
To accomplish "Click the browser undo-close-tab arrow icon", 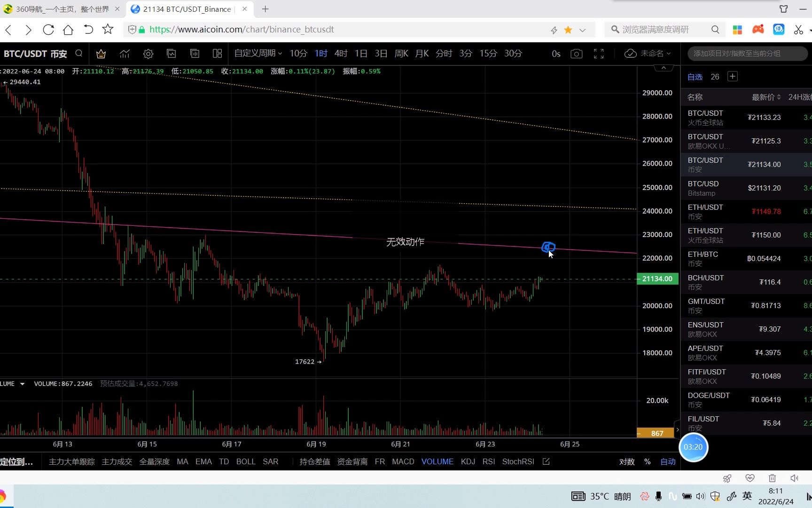I will 88,30.
